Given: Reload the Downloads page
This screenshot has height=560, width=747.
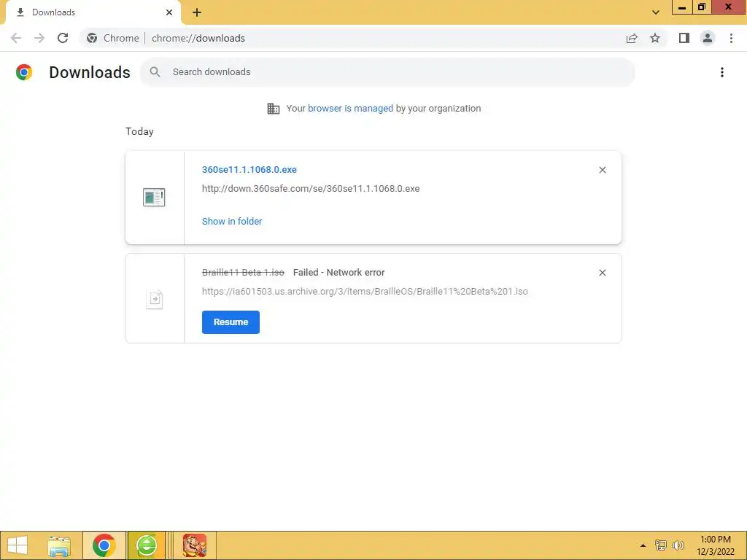Looking at the screenshot, I should [x=63, y=38].
